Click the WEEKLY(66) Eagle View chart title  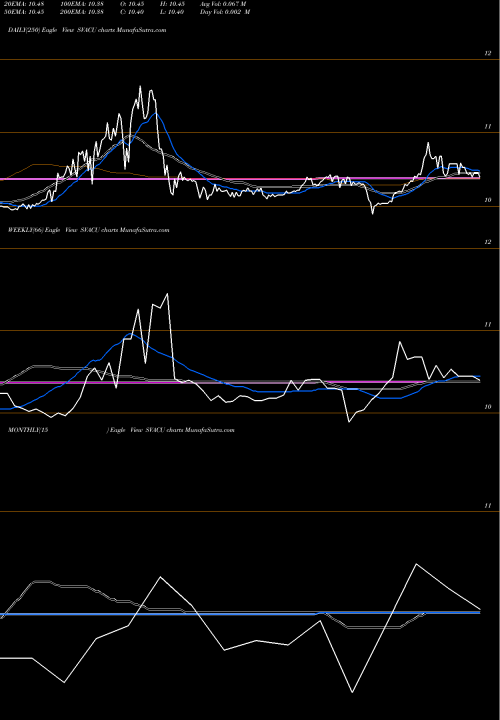[x=89, y=230]
